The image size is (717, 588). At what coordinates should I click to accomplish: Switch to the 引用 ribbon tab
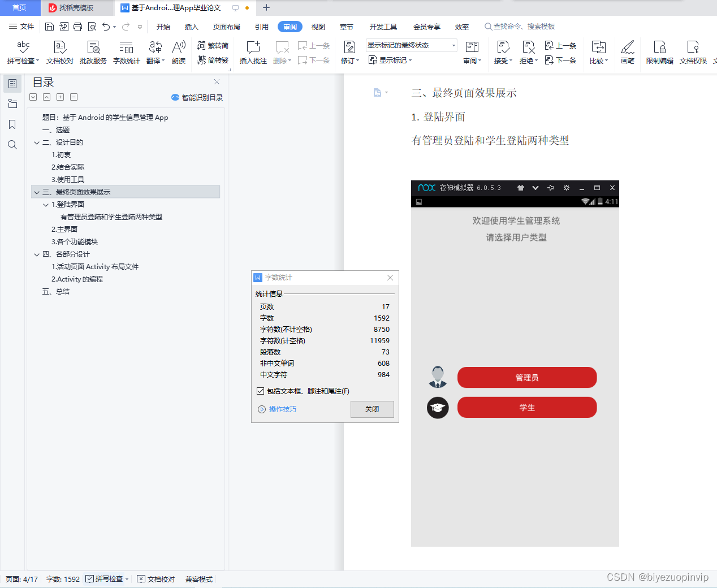261,27
